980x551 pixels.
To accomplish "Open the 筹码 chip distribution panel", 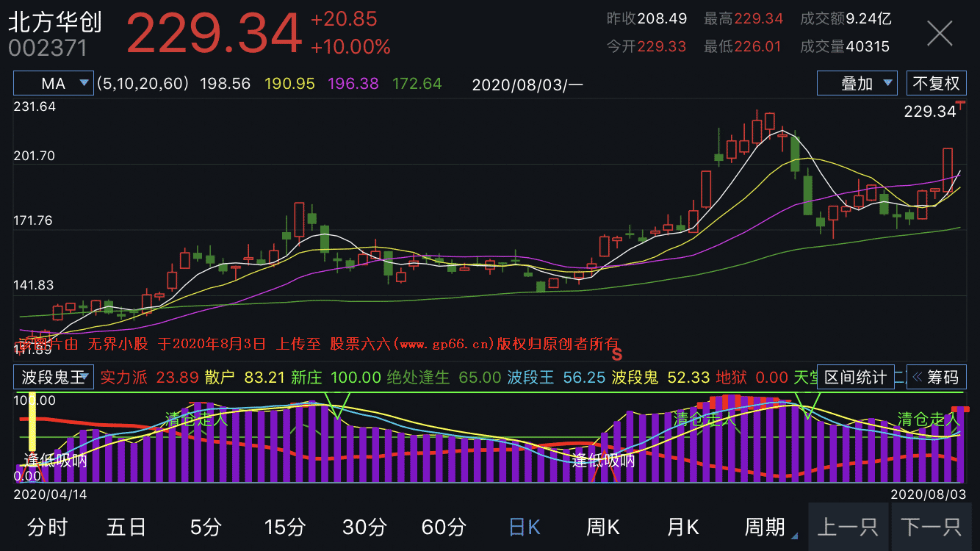I will (x=935, y=378).
